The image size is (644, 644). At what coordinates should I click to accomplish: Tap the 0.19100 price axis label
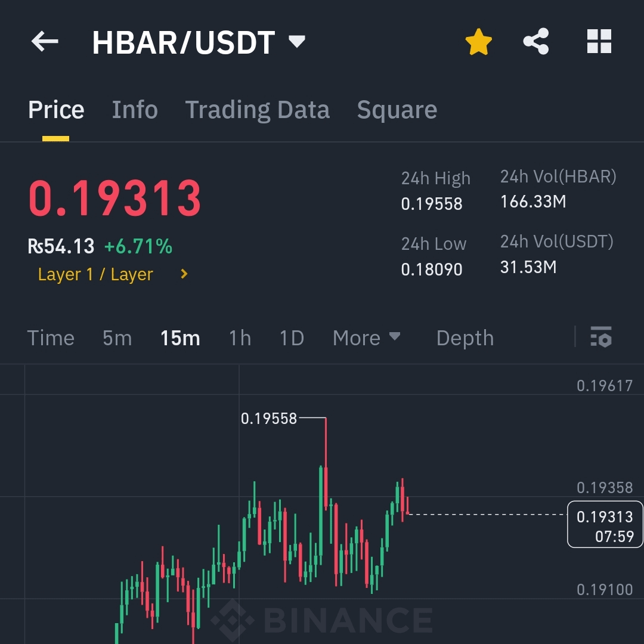click(605, 590)
